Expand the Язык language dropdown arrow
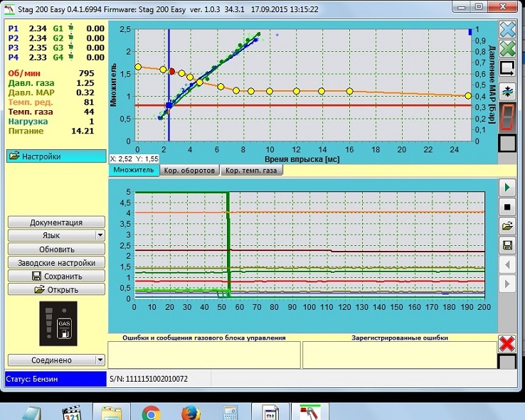 (100, 236)
